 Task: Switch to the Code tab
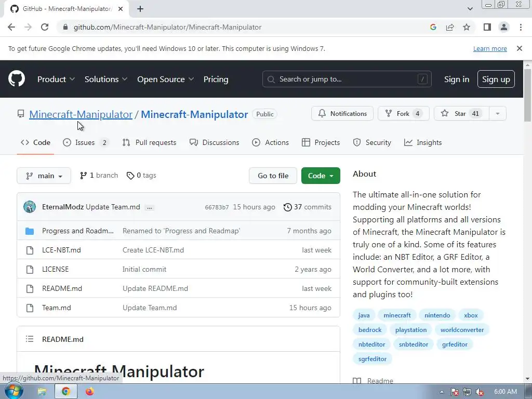tap(36, 142)
